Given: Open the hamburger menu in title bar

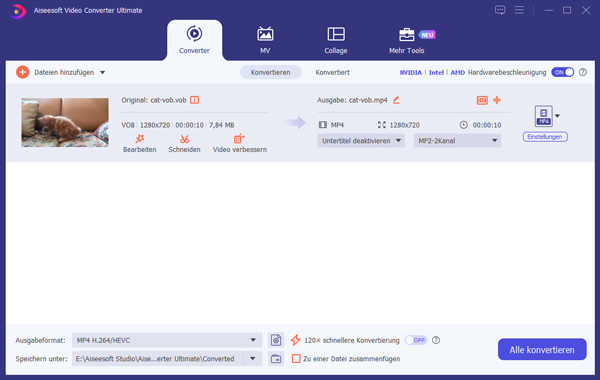Looking at the screenshot, I should click(519, 10).
